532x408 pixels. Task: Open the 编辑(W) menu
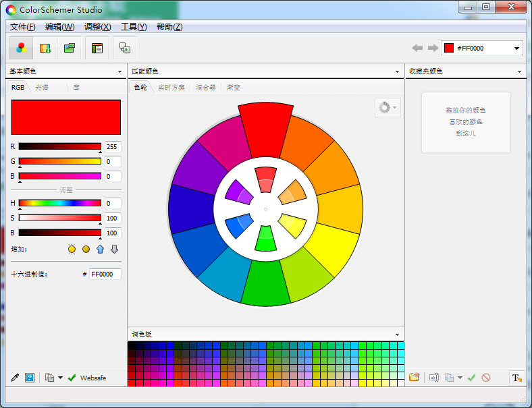click(59, 27)
